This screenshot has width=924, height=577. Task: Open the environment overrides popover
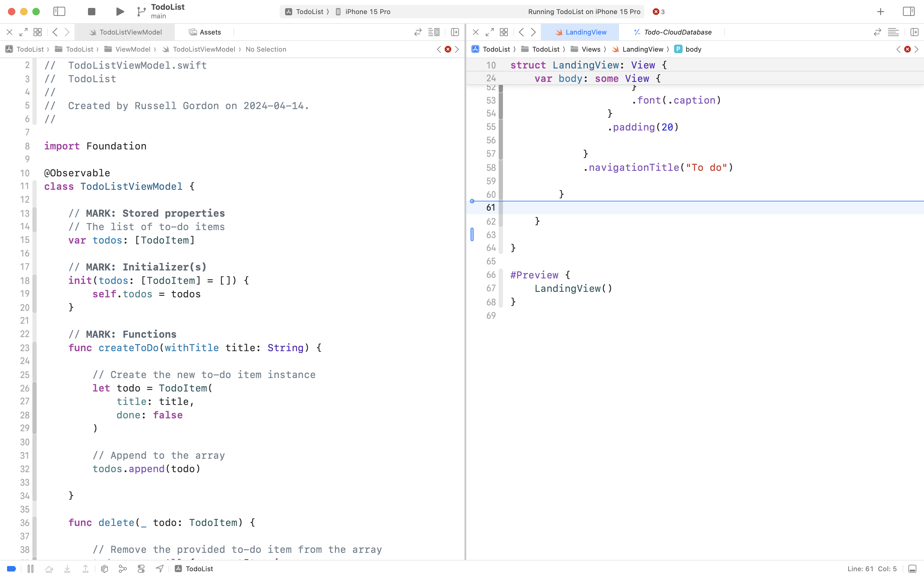141,569
